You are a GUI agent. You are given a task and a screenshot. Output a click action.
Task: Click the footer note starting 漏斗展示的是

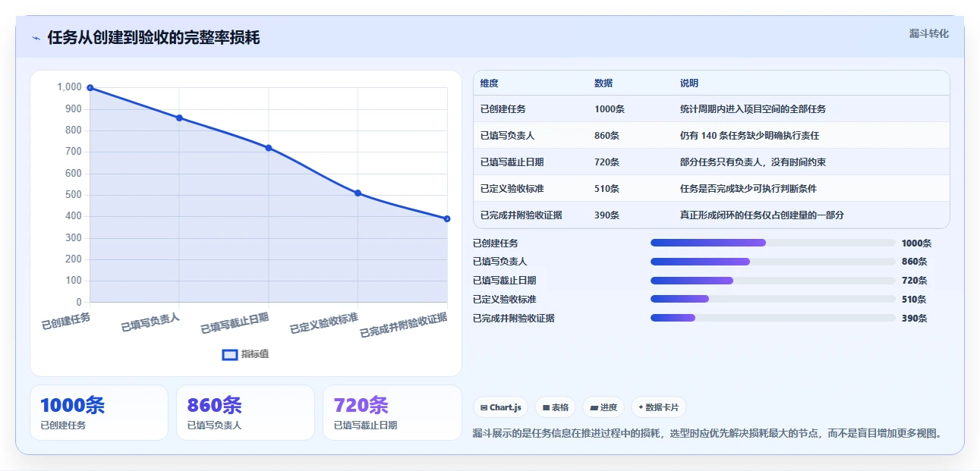708,434
